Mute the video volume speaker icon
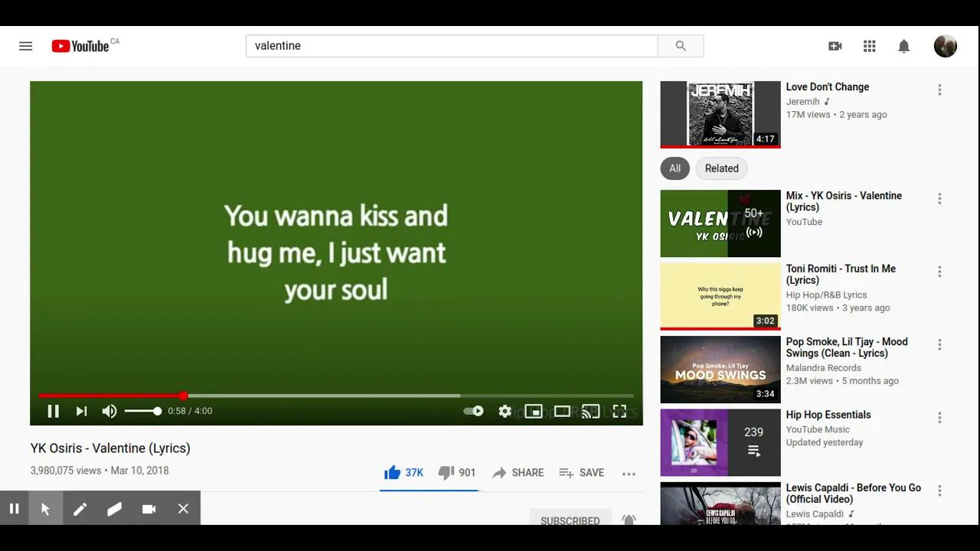The image size is (980, 551). pos(109,411)
